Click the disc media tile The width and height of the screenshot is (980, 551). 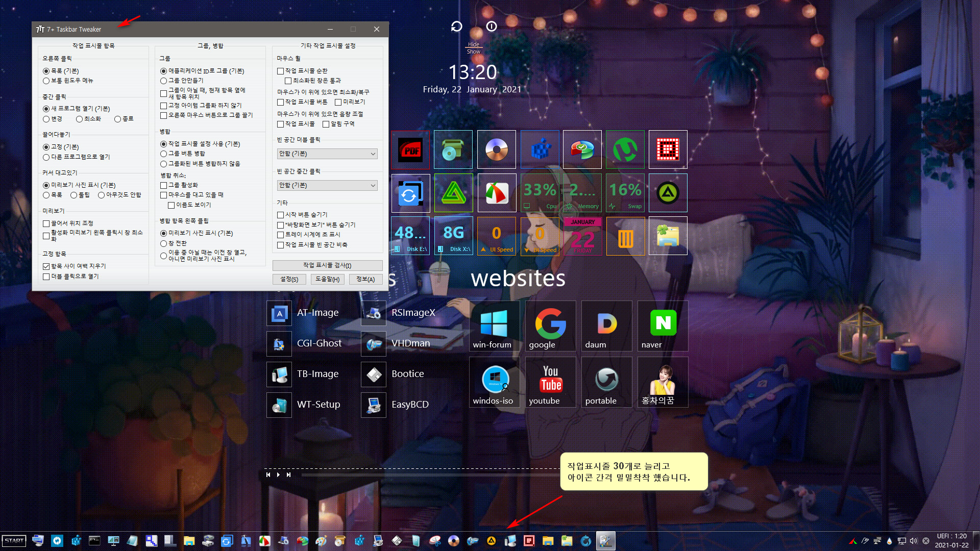pyautogui.click(x=497, y=149)
